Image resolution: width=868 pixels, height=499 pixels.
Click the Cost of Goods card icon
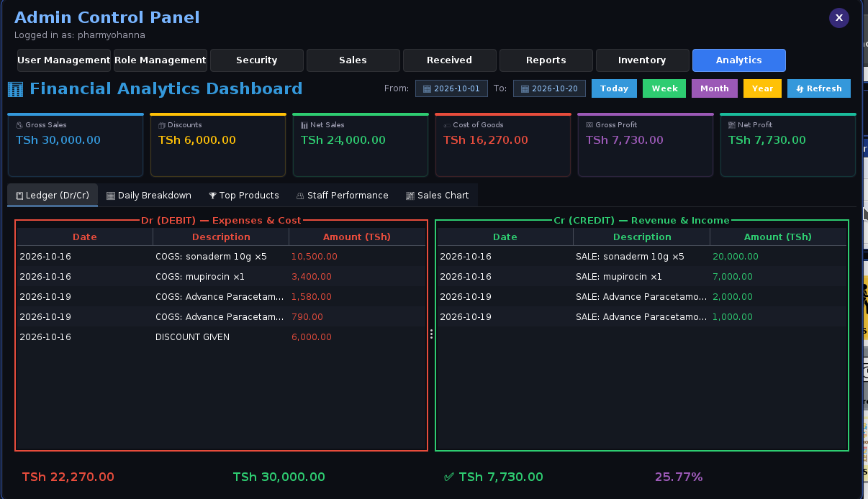point(447,125)
